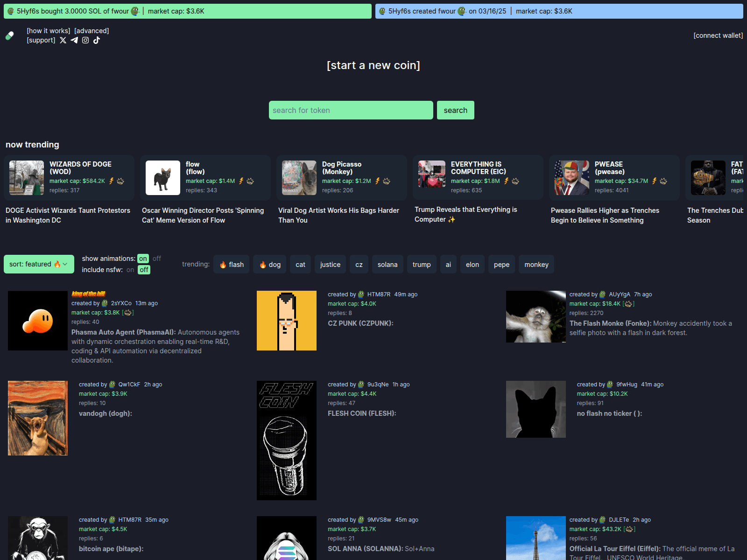This screenshot has height=560, width=747.
Task: Open The Flash Monke coin thumbnail
Action: point(536,316)
